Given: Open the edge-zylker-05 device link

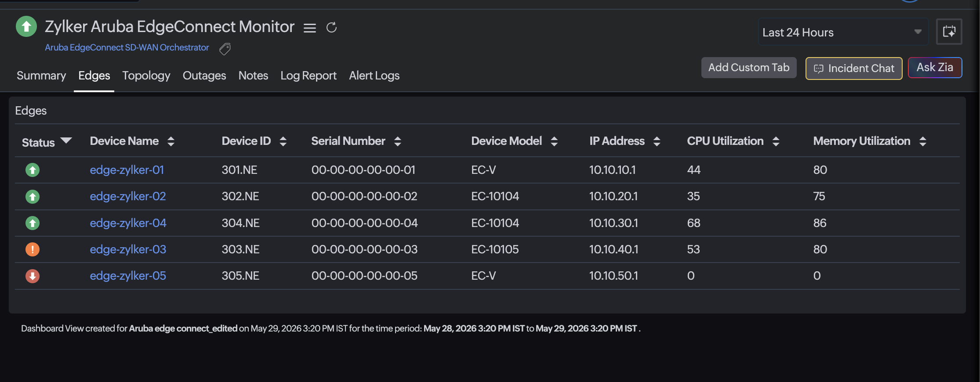Looking at the screenshot, I should pos(128,276).
